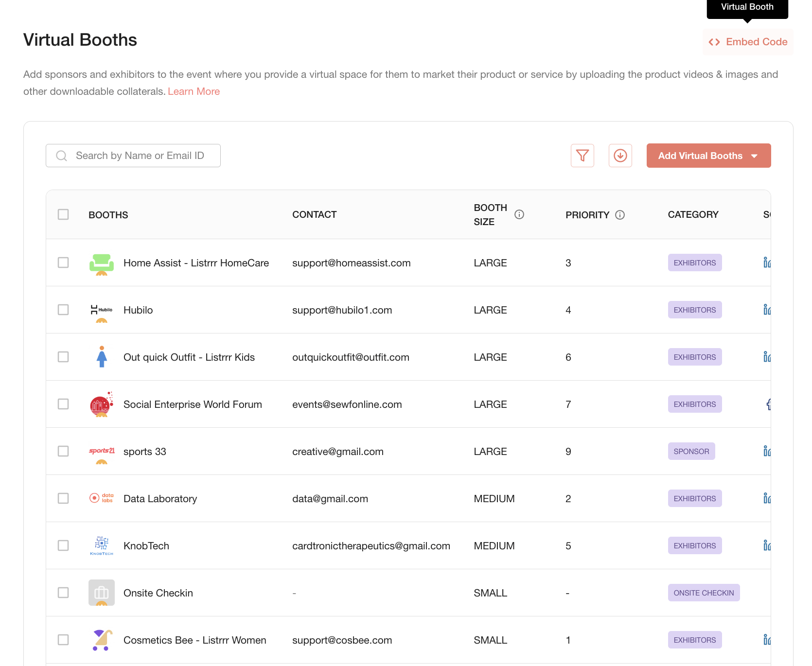The width and height of the screenshot is (812, 666).
Task: Open LinkedIn icon in Out quick Outfit row
Action: pyautogui.click(x=767, y=357)
